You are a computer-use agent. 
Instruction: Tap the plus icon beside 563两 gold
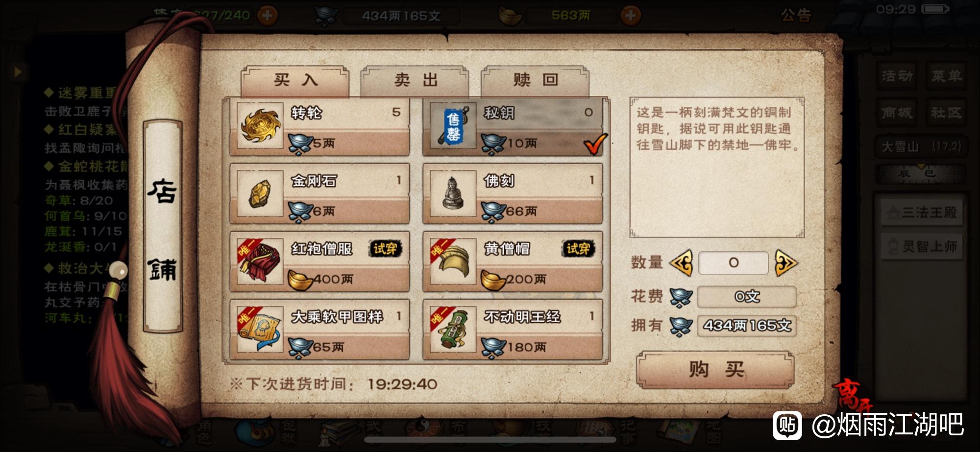(x=631, y=16)
